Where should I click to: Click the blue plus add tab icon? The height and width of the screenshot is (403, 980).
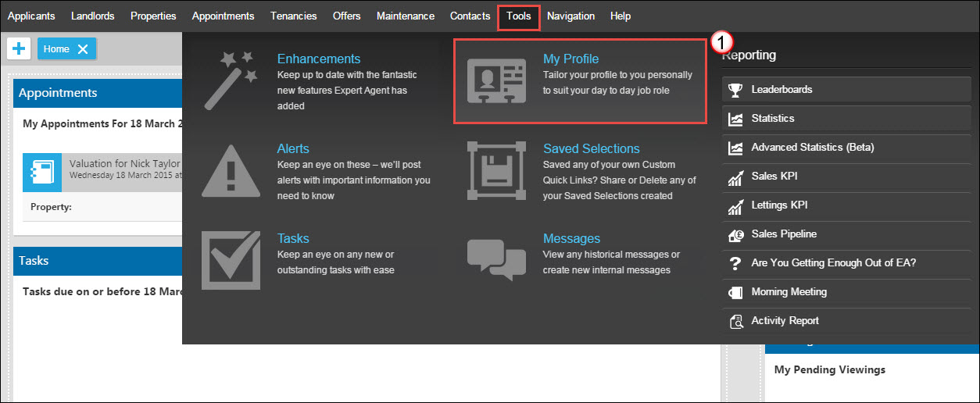(19, 48)
